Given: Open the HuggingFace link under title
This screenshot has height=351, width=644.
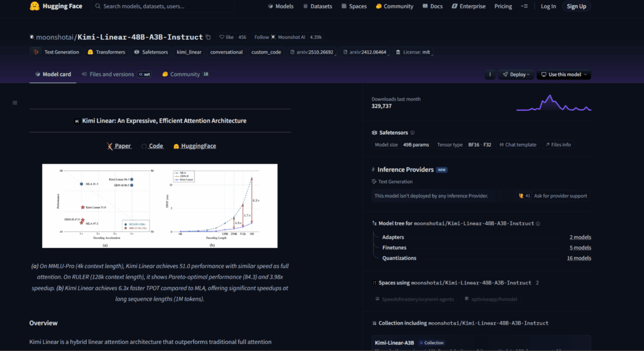Looking at the screenshot, I should tap(195, 146).
